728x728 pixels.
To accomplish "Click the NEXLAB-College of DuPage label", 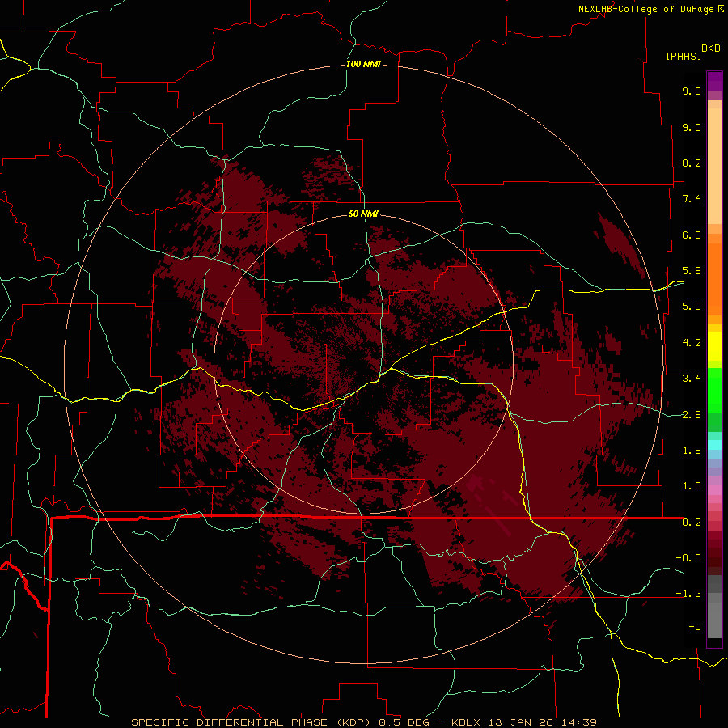I will (x=646, y=9).
